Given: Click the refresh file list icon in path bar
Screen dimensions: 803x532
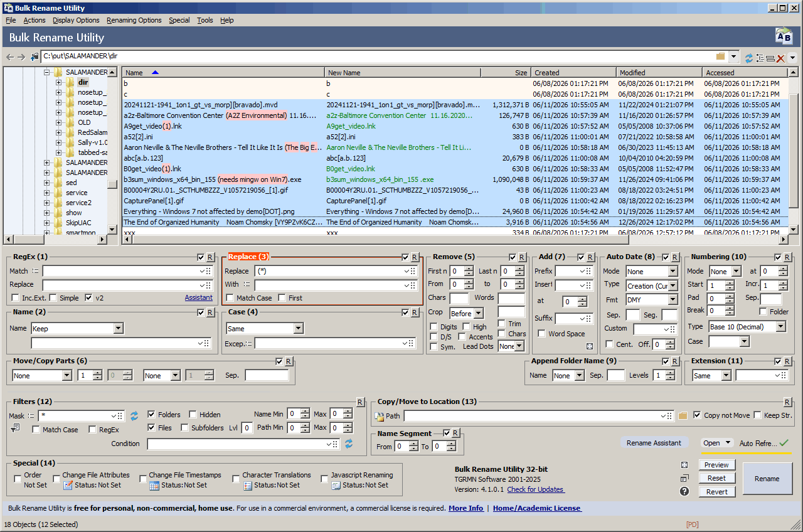Looking at the screenshot, I should click(x=748, y=58).
